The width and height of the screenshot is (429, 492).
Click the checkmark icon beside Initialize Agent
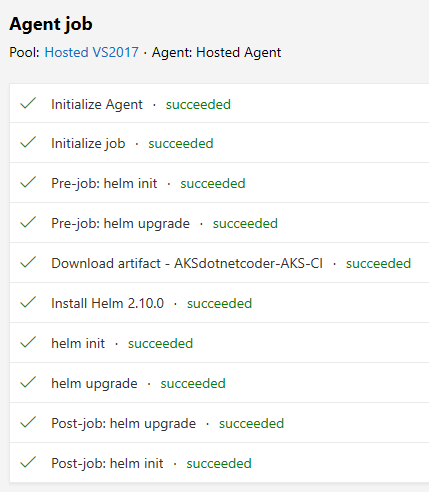click(x=28, y=103)
